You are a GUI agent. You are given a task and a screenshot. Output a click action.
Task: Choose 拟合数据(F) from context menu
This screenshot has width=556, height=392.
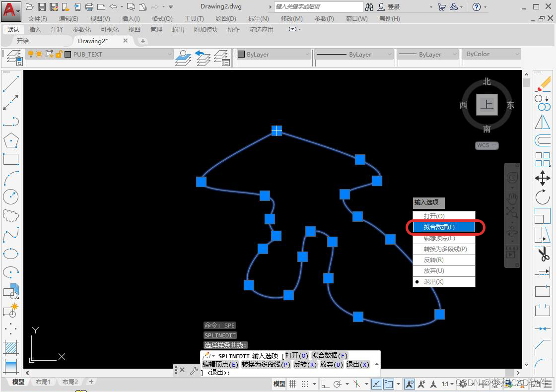tap(444, 227)
